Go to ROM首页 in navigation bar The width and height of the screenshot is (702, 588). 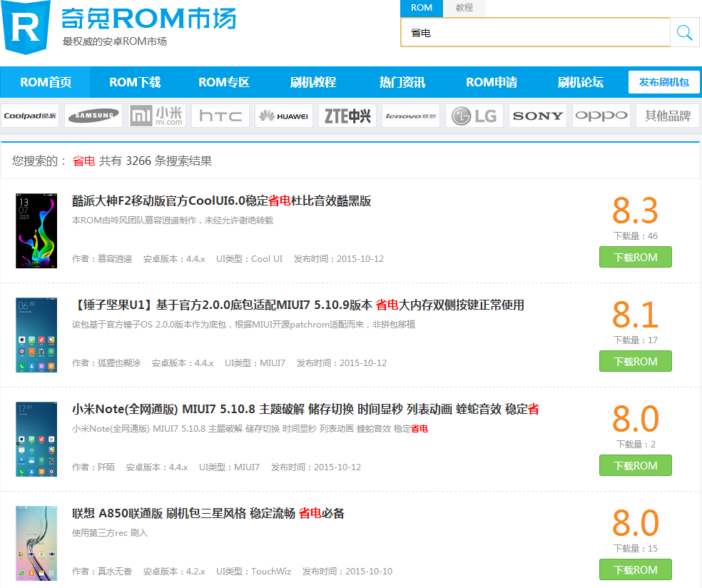tap(46, 82)
